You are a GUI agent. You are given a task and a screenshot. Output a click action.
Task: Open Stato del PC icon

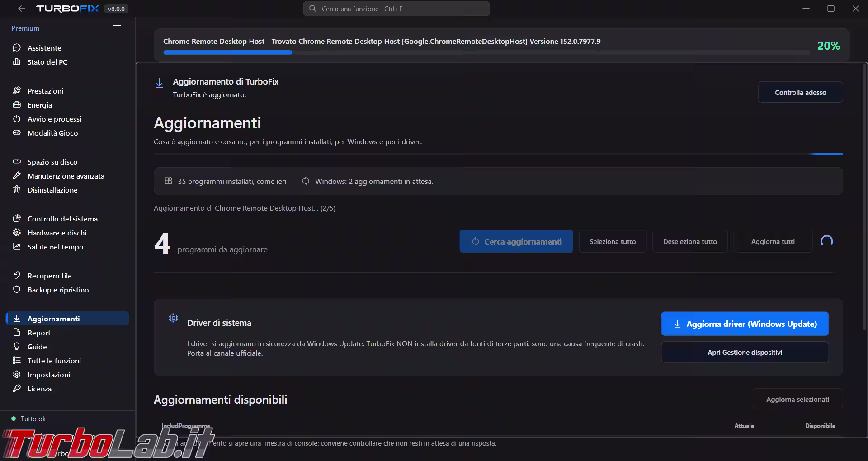click(x=17, y=62)
